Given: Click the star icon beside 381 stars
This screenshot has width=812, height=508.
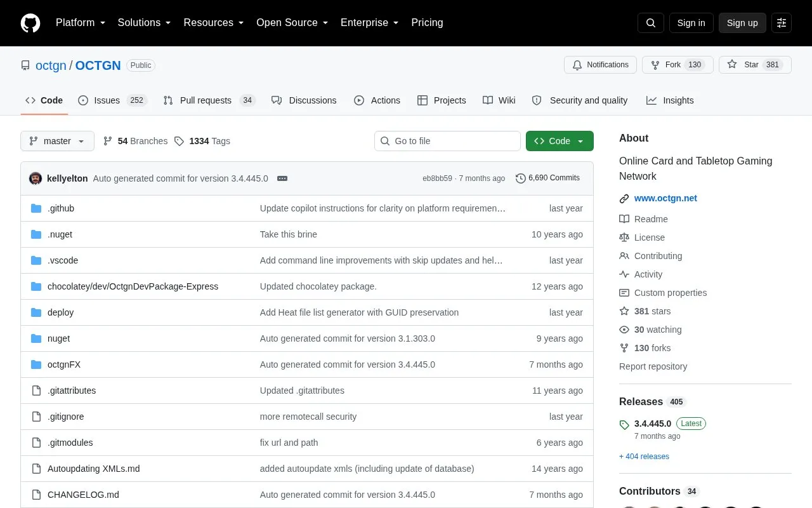Looking at the screenshot, I should pyautogui.click(x=624, y=311).
